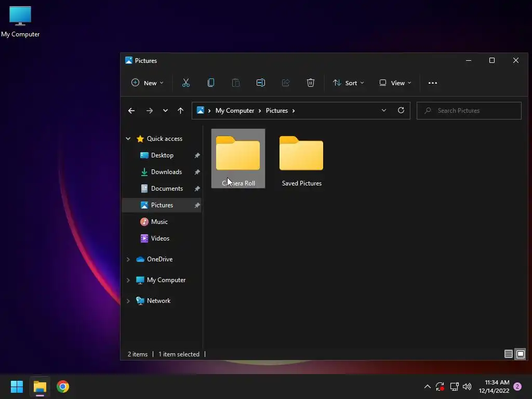
Task: Click the Share icon in toolbar
Action: coord(286,83)
